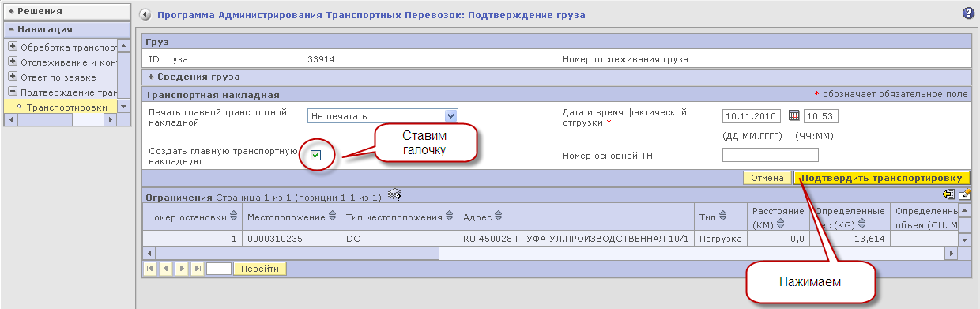This screenshot has height=309, width=980.
Task: Click the shipment time field 10:53
Action: 821,116
